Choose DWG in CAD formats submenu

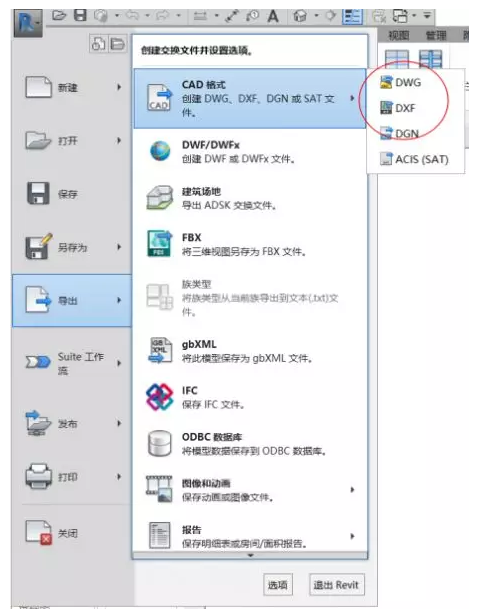(415, 82)
